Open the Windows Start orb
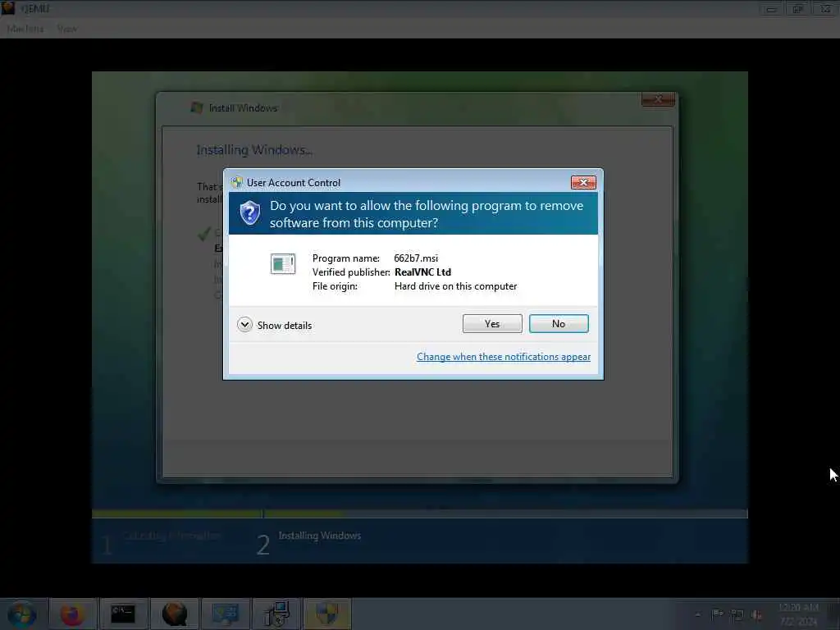 click(22, 614)
